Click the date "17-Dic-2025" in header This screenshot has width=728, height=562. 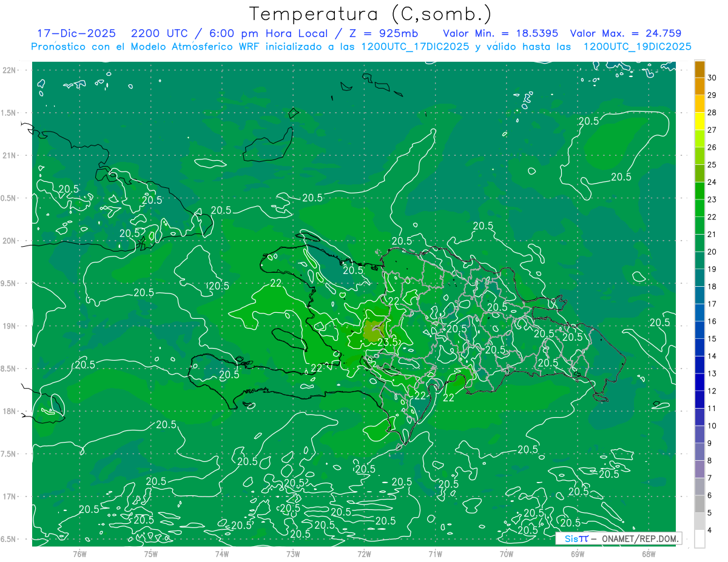point(76,33)
